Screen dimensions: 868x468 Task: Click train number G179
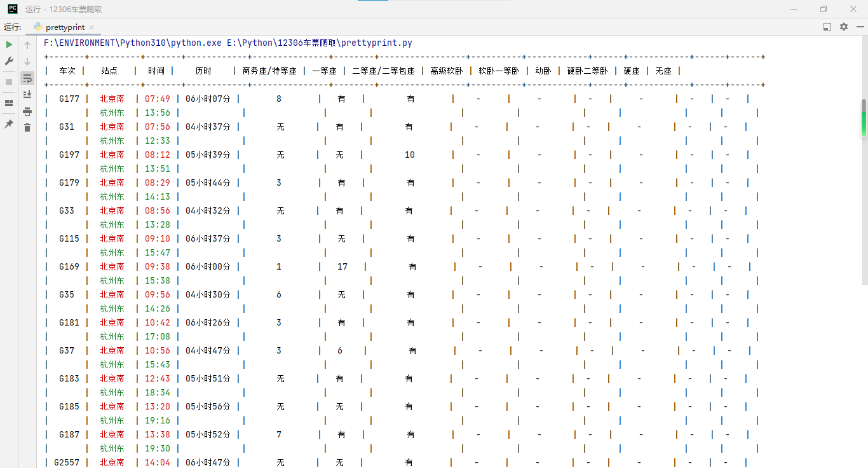click(x=69, y=182)
